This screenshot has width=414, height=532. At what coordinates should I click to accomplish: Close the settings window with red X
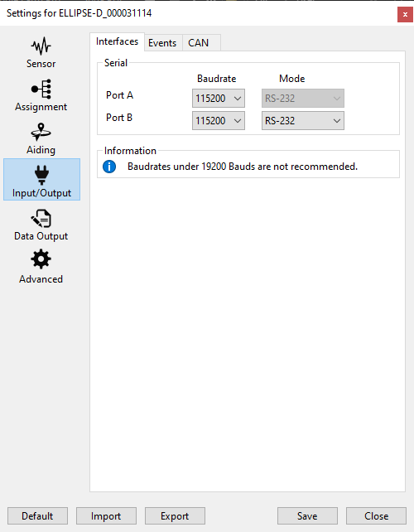pyautogui.click(x=405, y=15)
